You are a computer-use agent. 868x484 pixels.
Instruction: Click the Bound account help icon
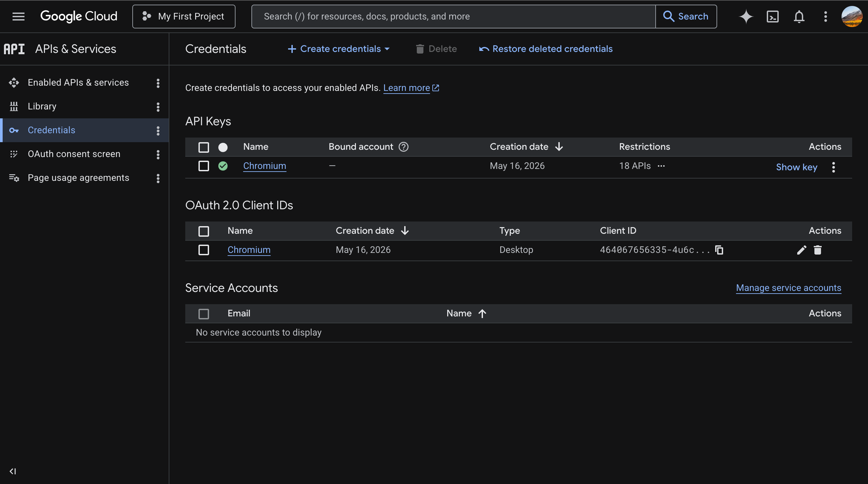coord(403,147)
